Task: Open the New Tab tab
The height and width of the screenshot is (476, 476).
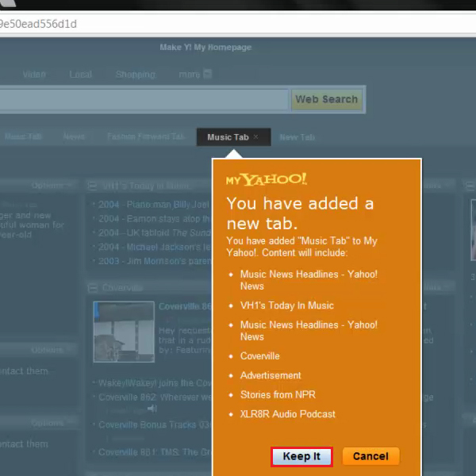Action: coord(297,137)
